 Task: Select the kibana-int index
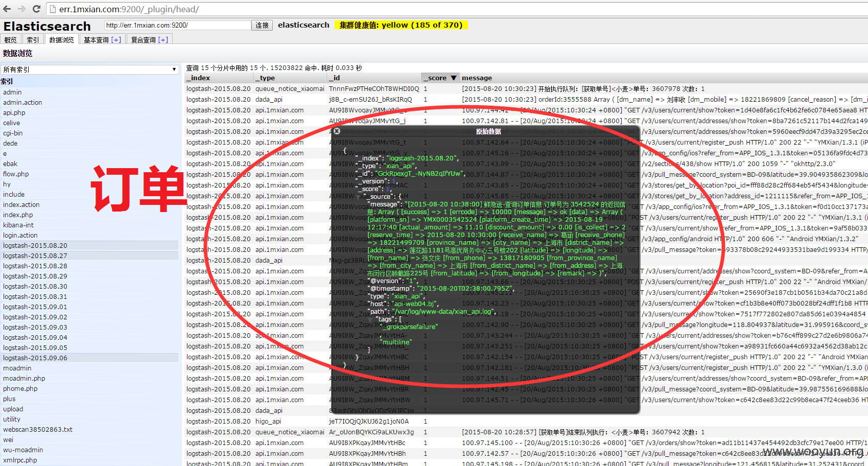pyautogui.click(x=89, y=225)
